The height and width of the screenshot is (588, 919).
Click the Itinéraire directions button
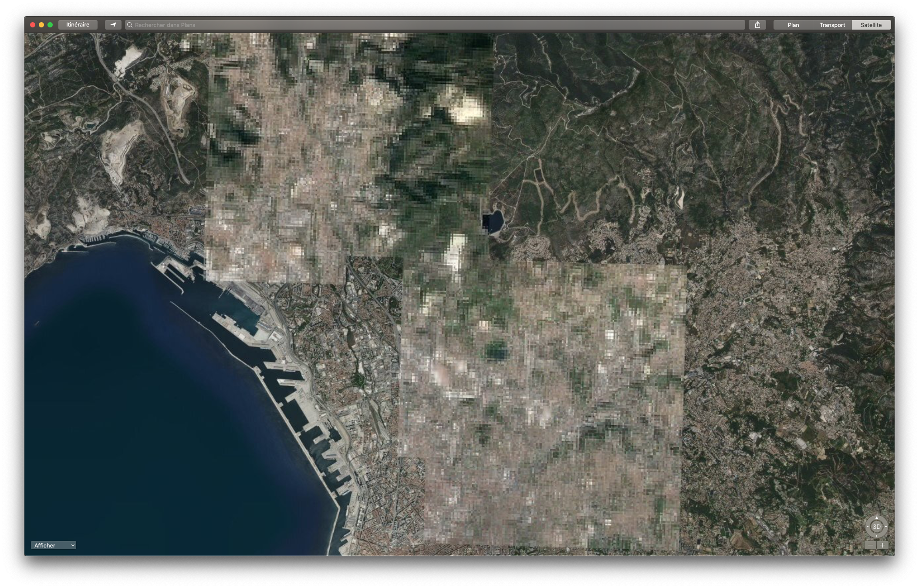tap(78, 25)
